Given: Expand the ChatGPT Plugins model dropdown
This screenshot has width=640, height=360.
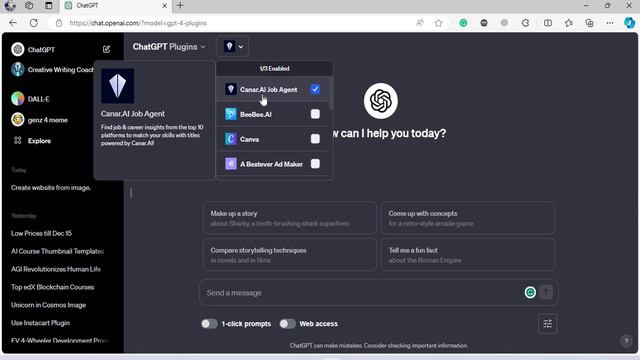Looking at the screenshot, I should pos(169,47).
